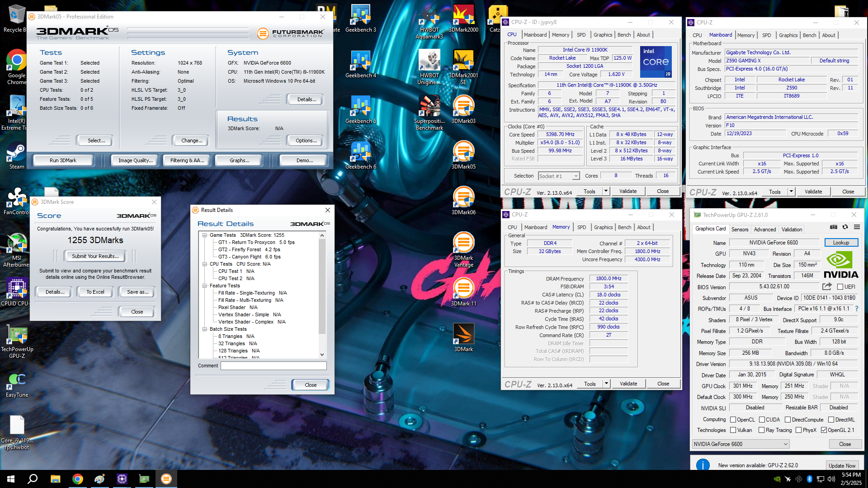The width and height of the screenshot is (868, 488).
Task: Click the Run 3DMark button
Action: pyautogui.click(x=63, y=160)
